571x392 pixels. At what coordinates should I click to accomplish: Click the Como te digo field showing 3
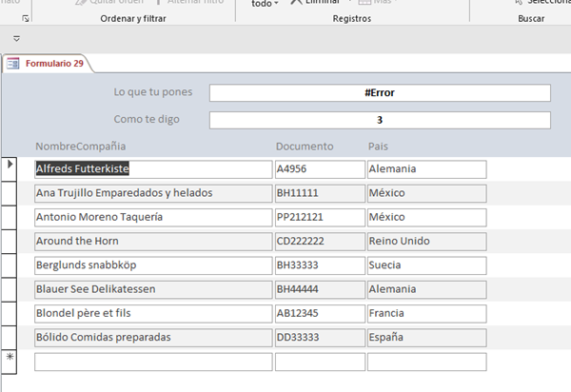[x=379, y=121]
